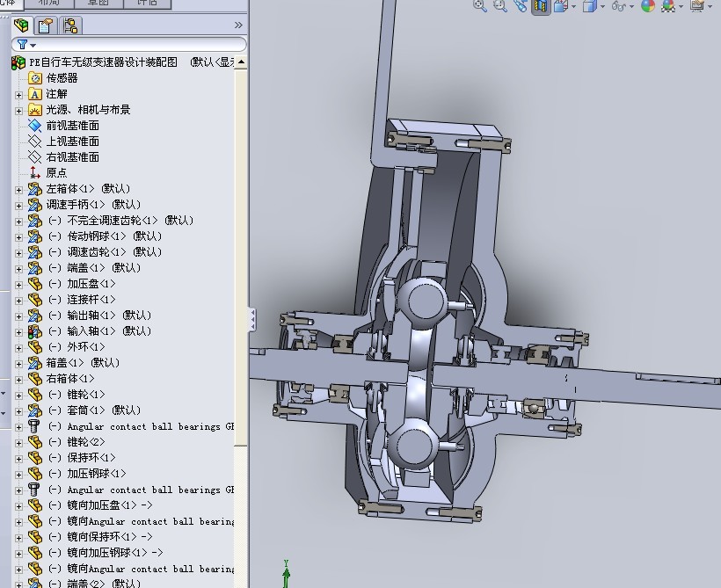Click the feature tree vertical scrollbar thumb
This screenshot has height=588, width=721.
click(241, 258)
